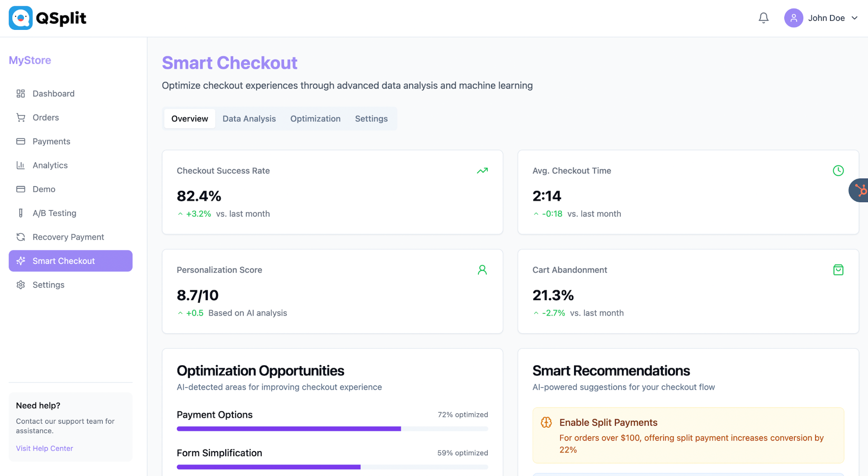Screen dimensions: 868x476
Task: Visit Help Center link
Action: pos(44,448)
